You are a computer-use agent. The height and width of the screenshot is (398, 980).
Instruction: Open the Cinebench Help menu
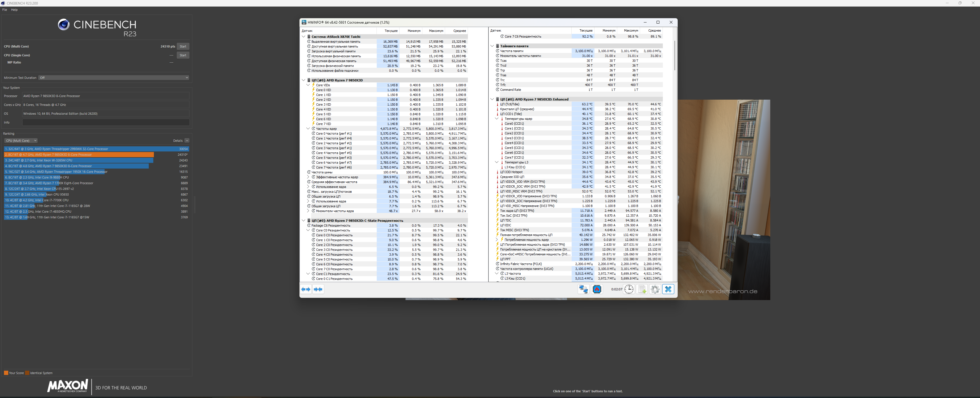[x=14, y=10]
